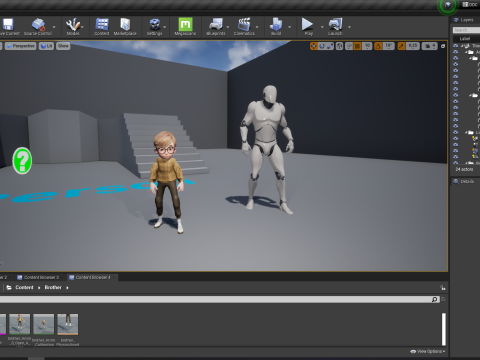The image size is (480, 360).
Task: Open the camera speed dropdown showing 4
Action: [429, 46]
